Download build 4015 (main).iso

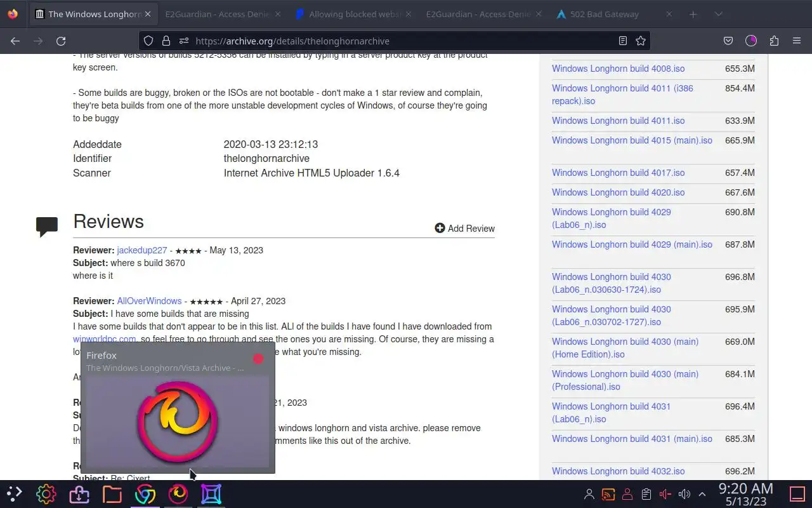point(632,140)
